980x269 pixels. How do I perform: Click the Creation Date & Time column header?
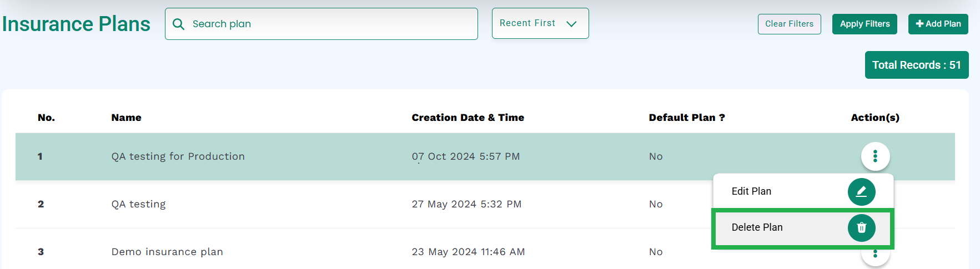click(x=468, y=118)
